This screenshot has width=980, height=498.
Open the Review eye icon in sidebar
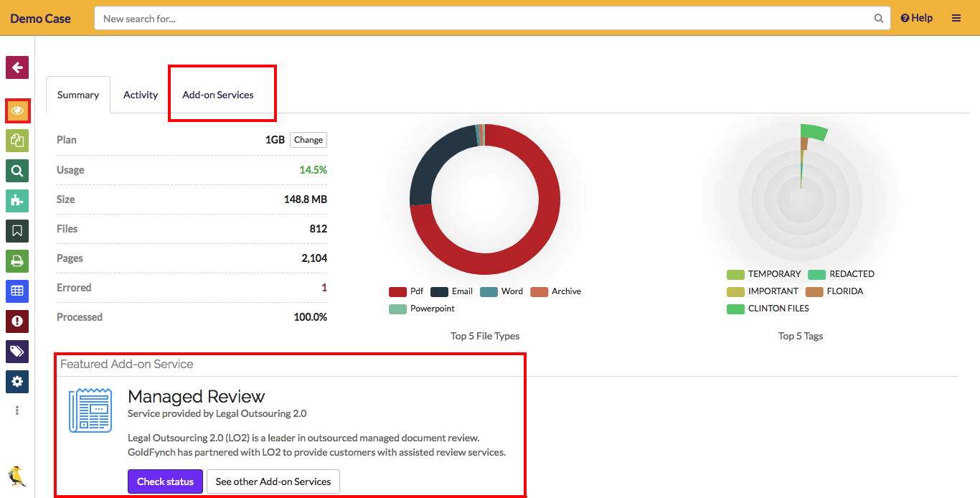[17, 111]
